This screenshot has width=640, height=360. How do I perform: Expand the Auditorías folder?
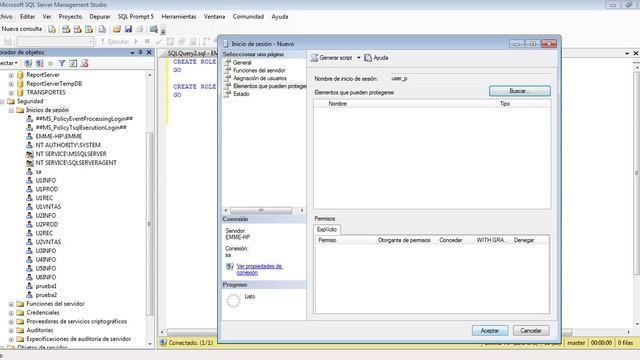11,331
